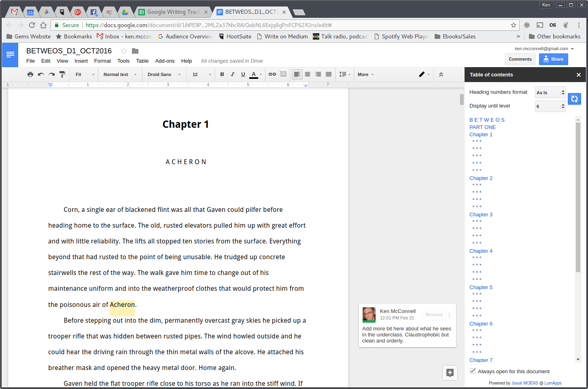Uncheck Always open for this document
Image resolution: width=588 pixels, height=389 pixels.
pos(472,371)
